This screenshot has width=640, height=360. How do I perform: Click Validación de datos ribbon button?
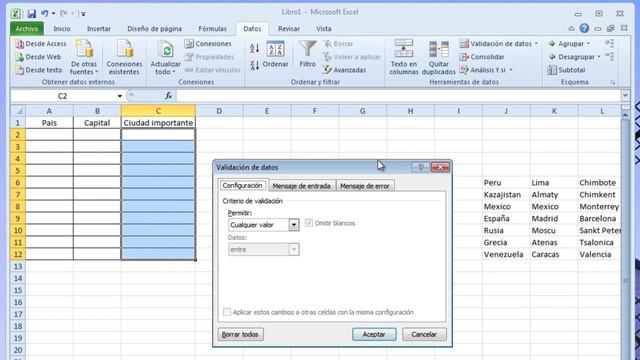point(496,44)
